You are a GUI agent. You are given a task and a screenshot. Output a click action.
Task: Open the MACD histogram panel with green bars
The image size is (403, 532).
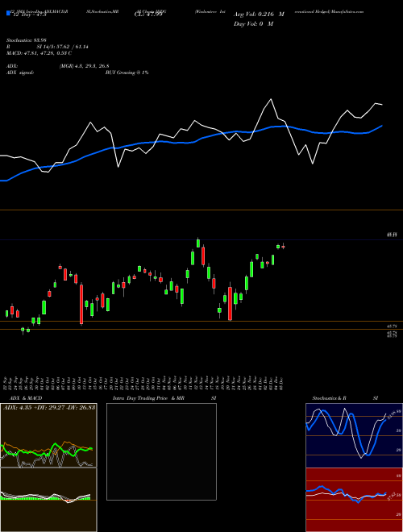[48, 500]
